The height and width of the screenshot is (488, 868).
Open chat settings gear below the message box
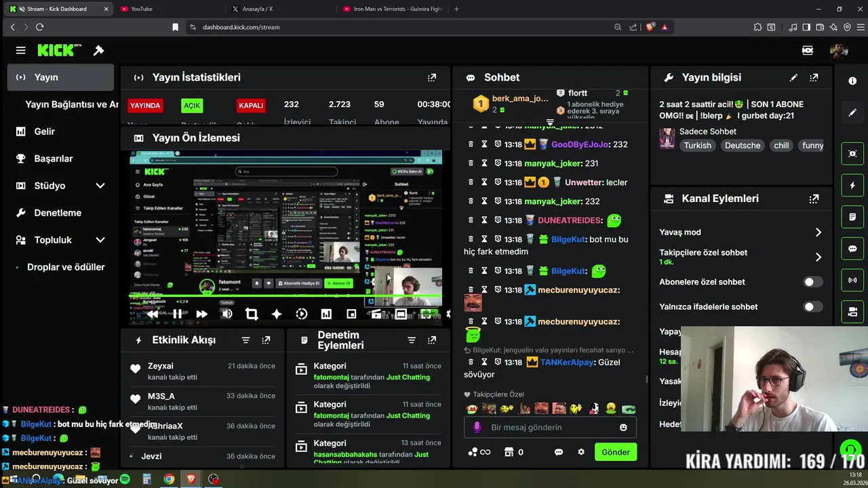pos(580,452)
